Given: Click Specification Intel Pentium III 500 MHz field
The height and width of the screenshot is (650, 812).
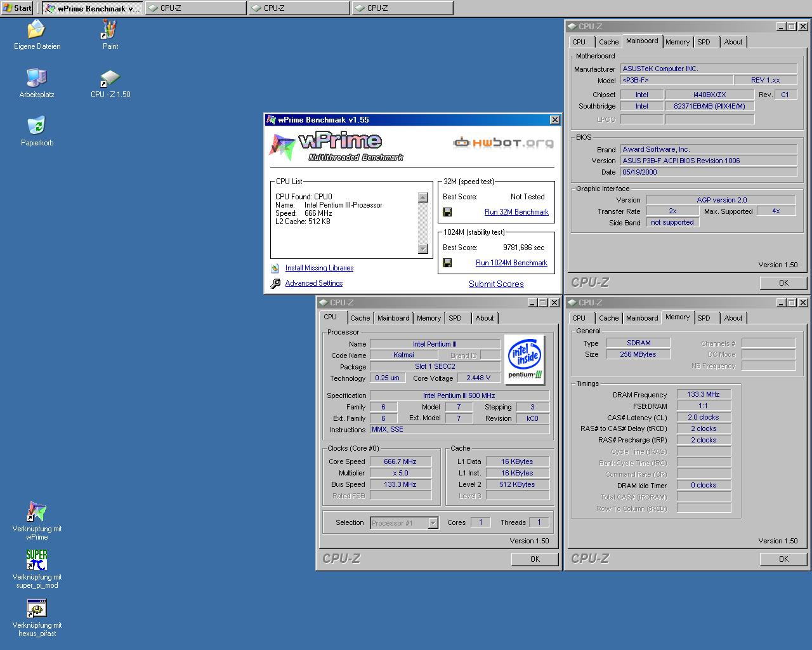Looking at the screenshot, I should point(459,396).
